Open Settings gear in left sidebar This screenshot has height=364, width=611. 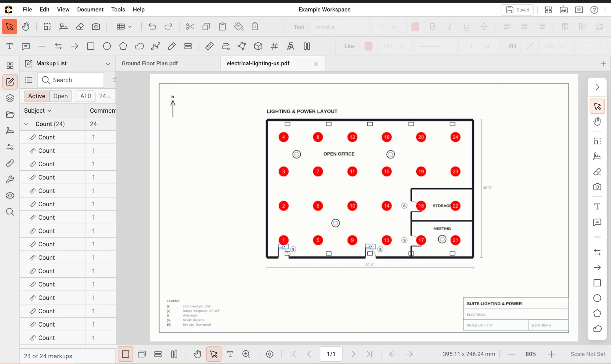[x=10, y=196]
